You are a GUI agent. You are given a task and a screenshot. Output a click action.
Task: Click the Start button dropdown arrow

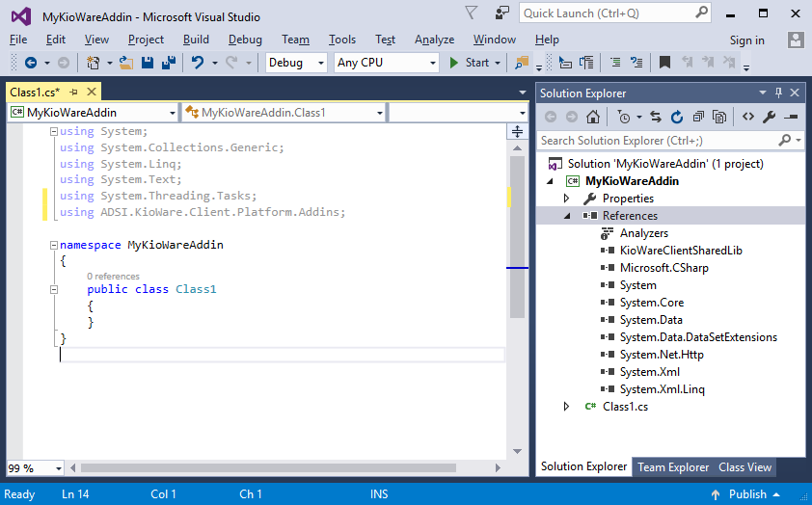click(x=498, y=64)
